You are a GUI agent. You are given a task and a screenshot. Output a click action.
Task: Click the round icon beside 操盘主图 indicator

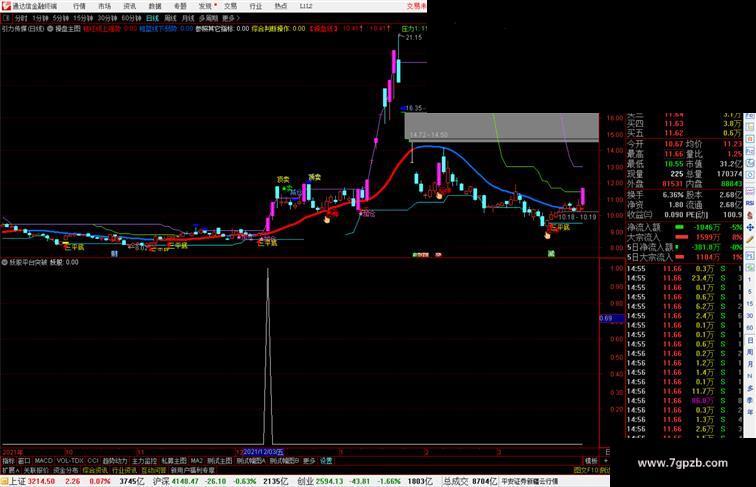tap(50, 29)
